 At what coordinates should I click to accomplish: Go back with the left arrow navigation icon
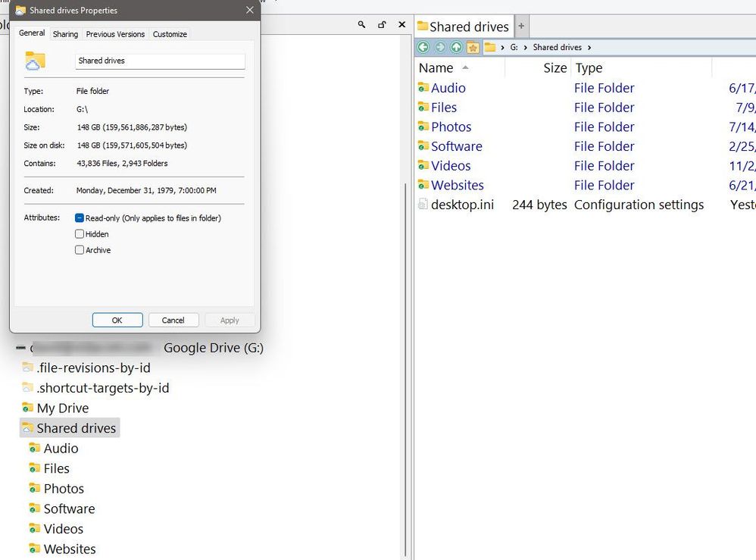(423, 47)
